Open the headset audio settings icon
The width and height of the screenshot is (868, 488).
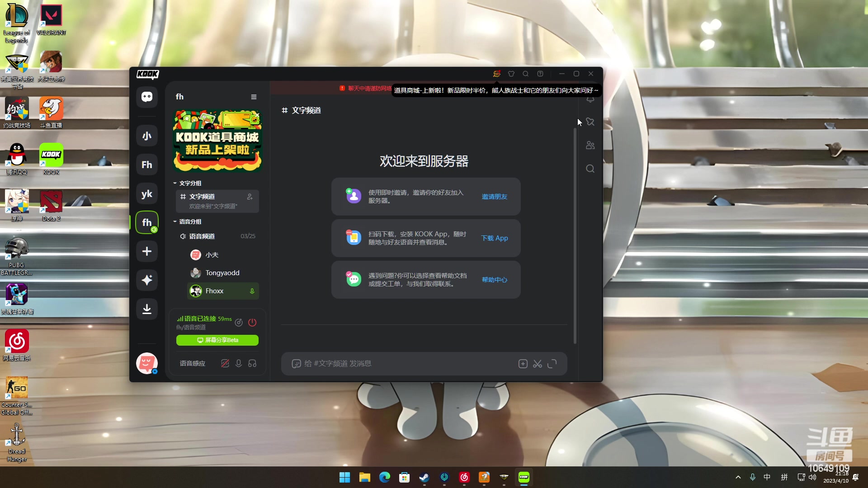click(253, 363)
